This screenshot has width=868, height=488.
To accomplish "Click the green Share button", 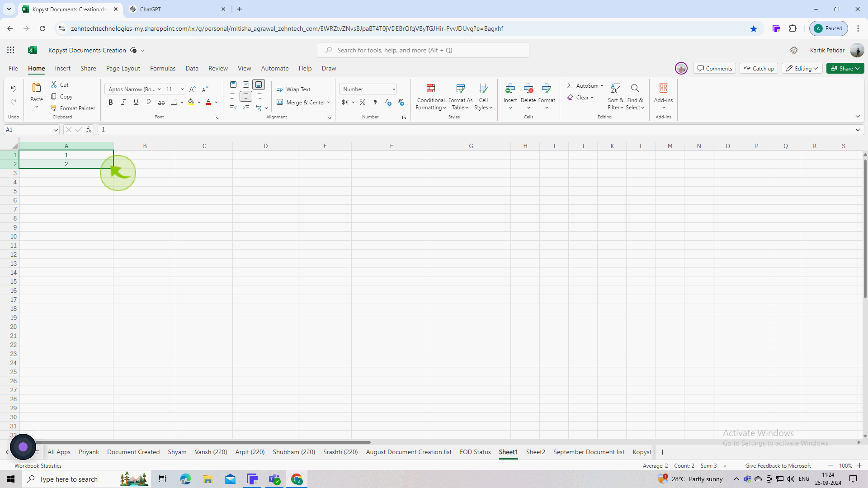I will click(x=845, y=68).
